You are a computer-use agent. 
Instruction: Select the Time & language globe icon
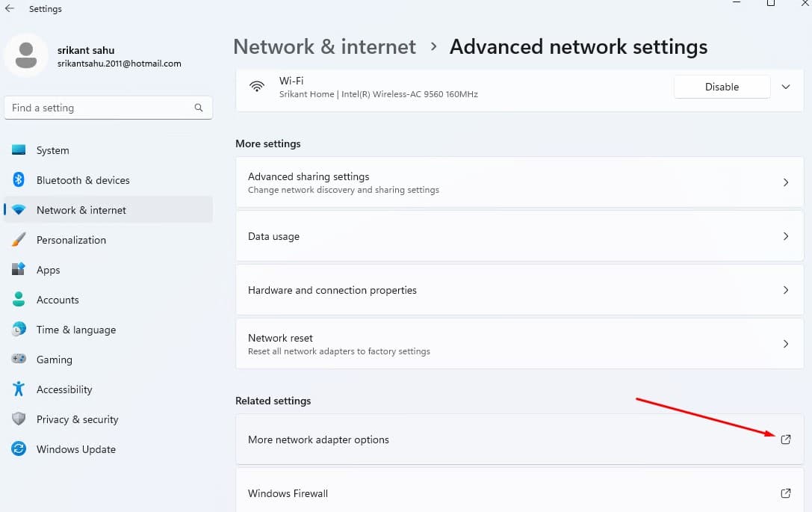pos(19,329)
